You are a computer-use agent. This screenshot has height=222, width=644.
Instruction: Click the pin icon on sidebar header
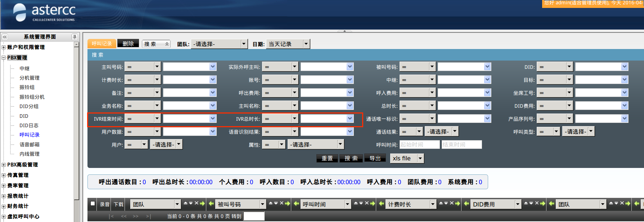click(75, 37)
